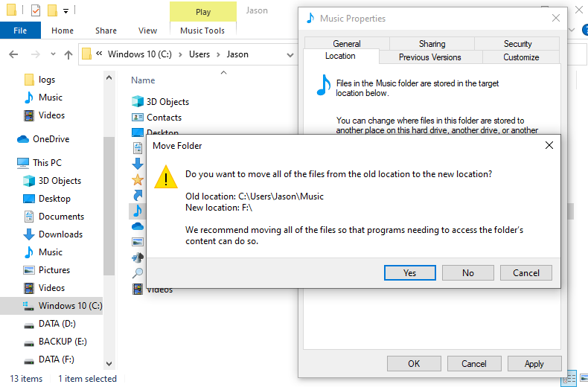Click No in Move Folder dialog
The width and height of the screenshot is (588, 387).
468,272
